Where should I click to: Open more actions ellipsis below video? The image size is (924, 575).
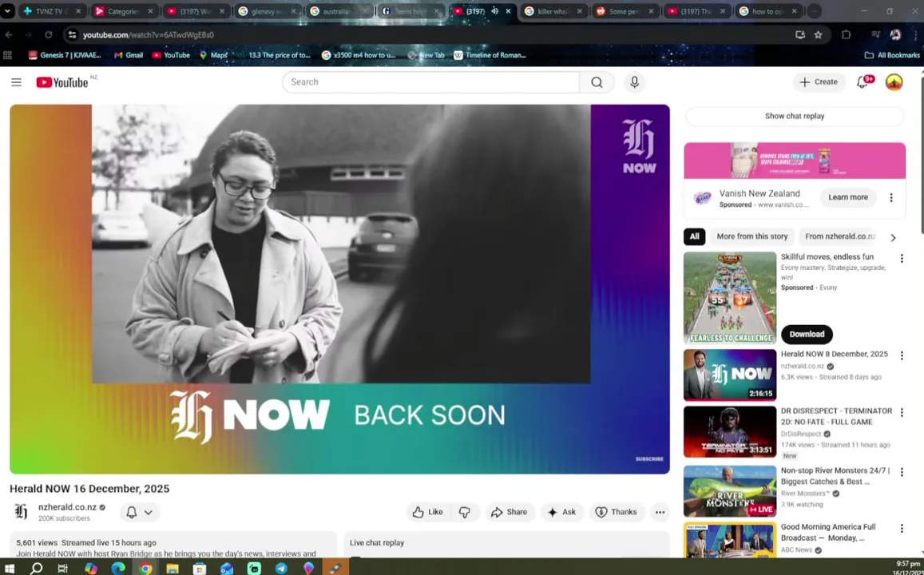(660, 512)
